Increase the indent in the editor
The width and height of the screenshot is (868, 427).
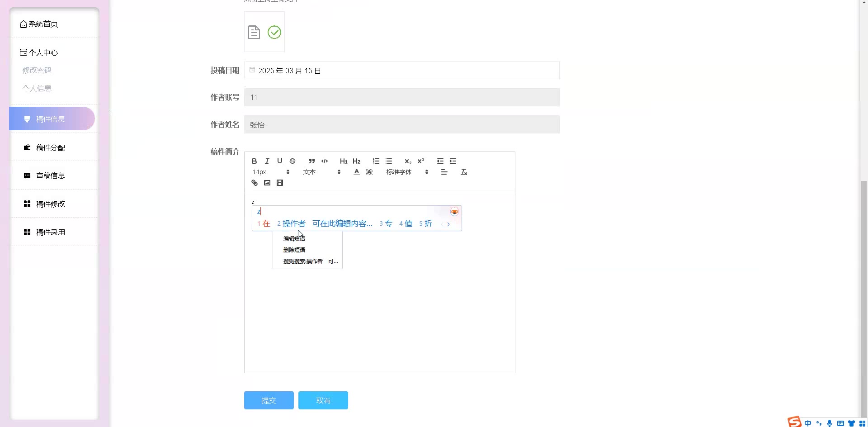(x=453, y=161)
